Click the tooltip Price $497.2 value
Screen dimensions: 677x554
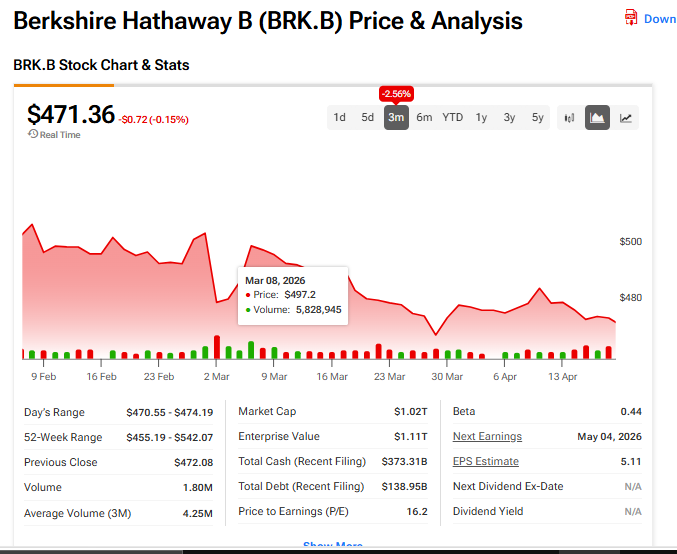pyautogui.click(x=300, y=295)
